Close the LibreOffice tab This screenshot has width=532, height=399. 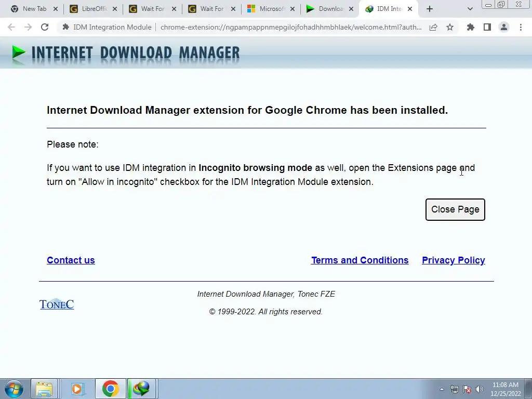[115, 9]
